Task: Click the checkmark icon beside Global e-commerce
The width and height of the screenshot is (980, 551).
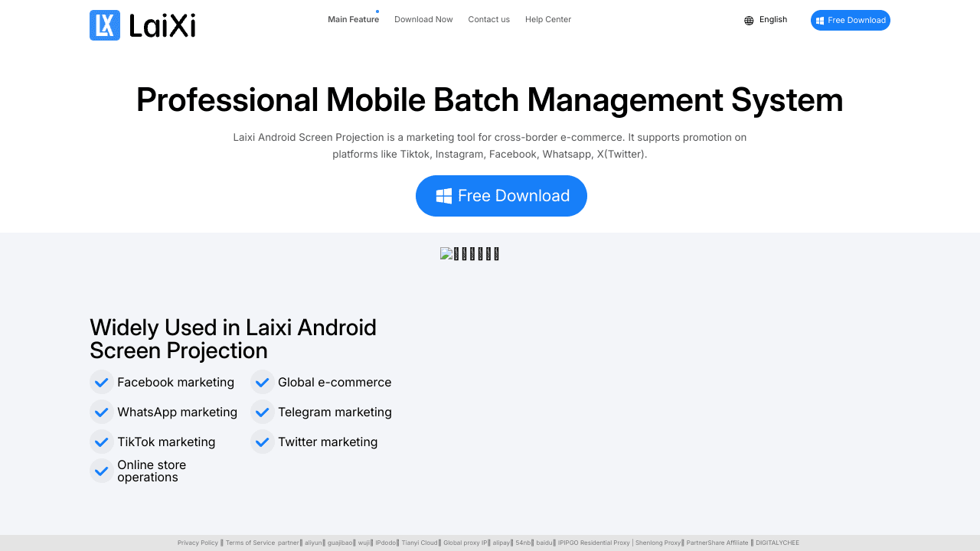Action: coord(263,382)
